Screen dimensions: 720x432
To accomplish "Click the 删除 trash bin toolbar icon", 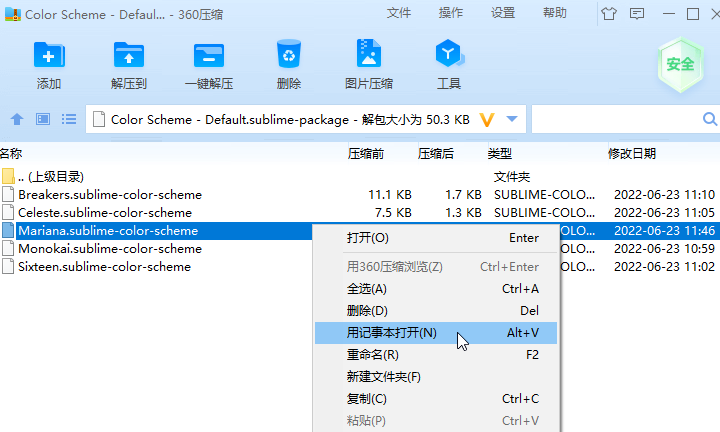I will click(289, 54).
